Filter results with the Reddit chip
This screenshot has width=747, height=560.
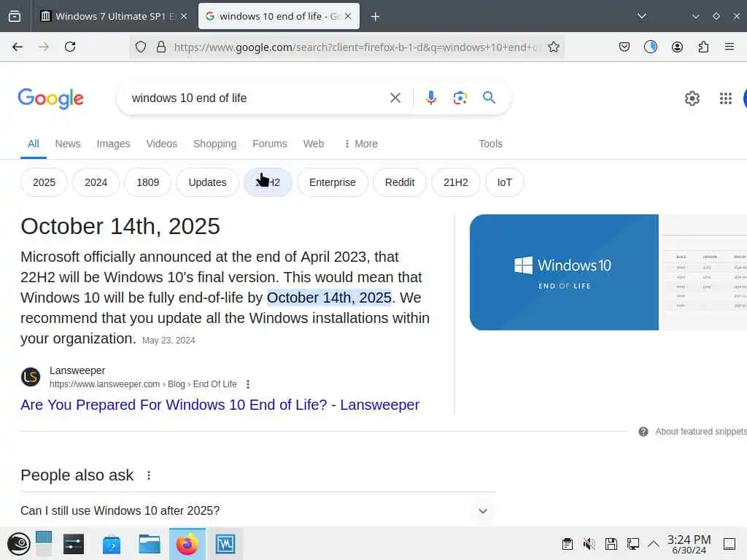coord(399,182)
